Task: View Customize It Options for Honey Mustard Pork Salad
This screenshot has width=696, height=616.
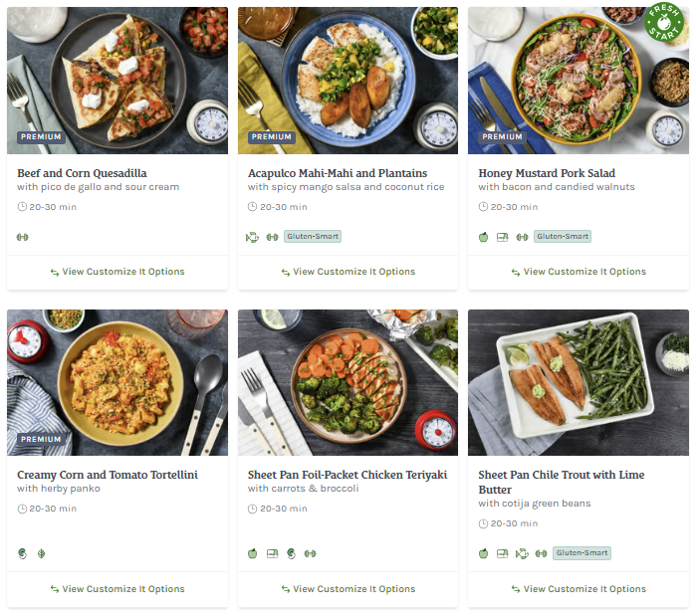Action: (x=579, y=272)
